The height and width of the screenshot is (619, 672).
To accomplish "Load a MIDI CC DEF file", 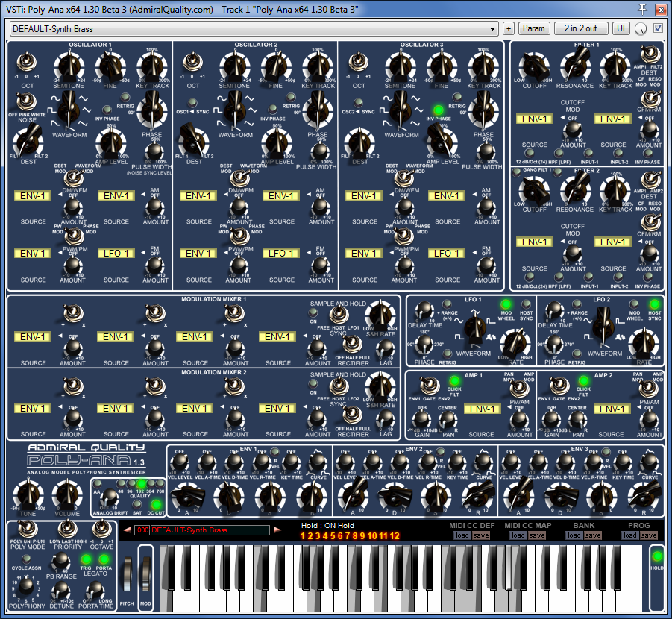I will (462, 535).
